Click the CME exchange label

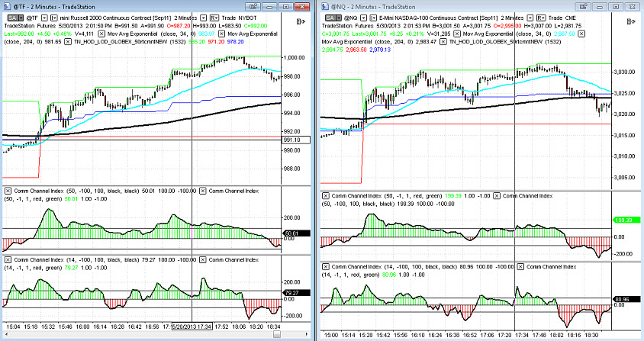(571, 18)
